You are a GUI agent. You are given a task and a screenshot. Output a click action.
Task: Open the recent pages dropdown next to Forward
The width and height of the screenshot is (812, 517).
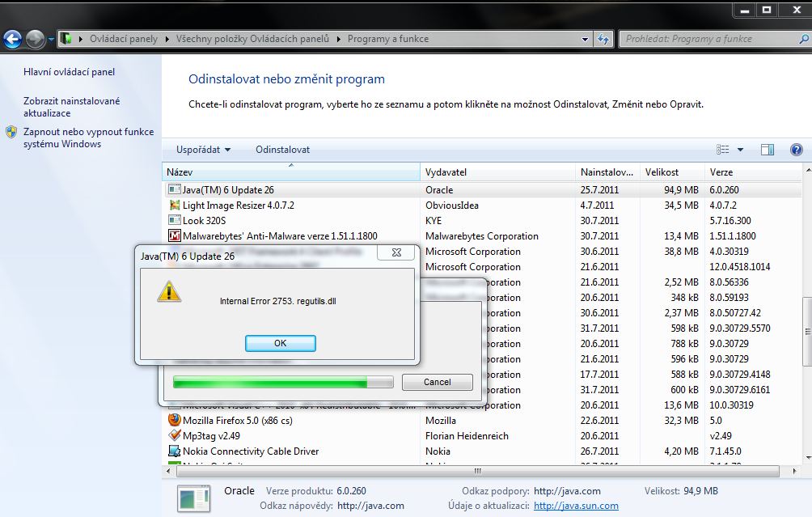[x=51, y=40]
